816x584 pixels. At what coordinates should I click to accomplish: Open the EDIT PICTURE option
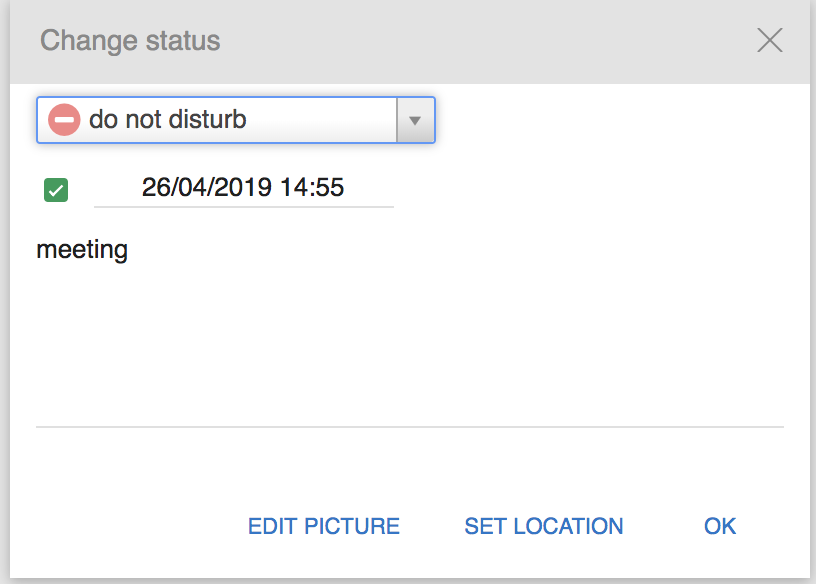click(x=324, y=526)
